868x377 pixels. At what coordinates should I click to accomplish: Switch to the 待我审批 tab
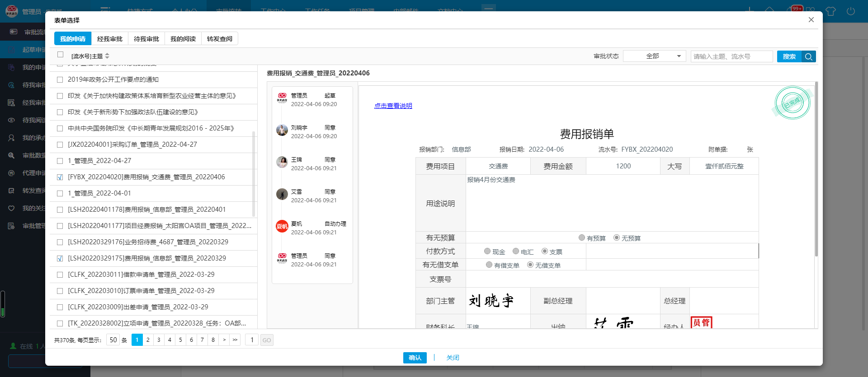pos(146,39)
